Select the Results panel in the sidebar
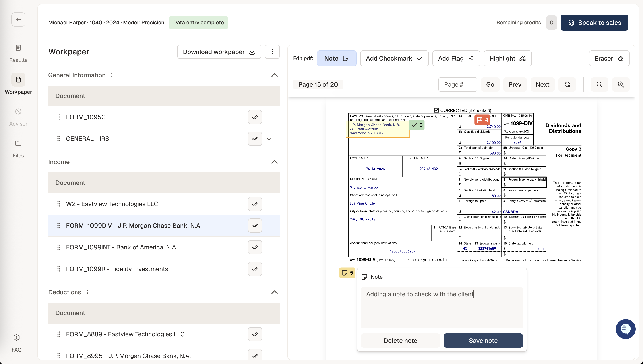This screenshot has width=643, height=364. coord(18,54)
